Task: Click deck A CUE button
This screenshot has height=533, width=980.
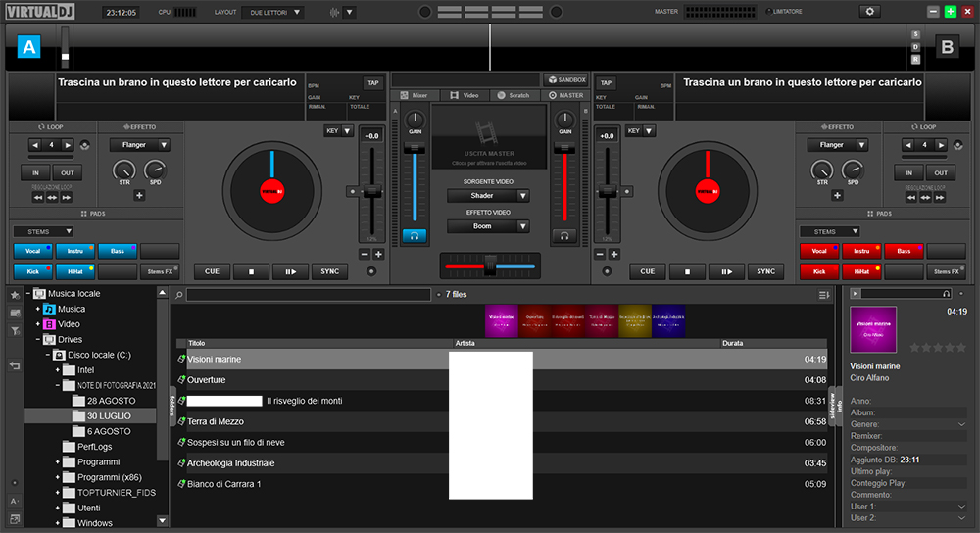Action: point(212,271)
